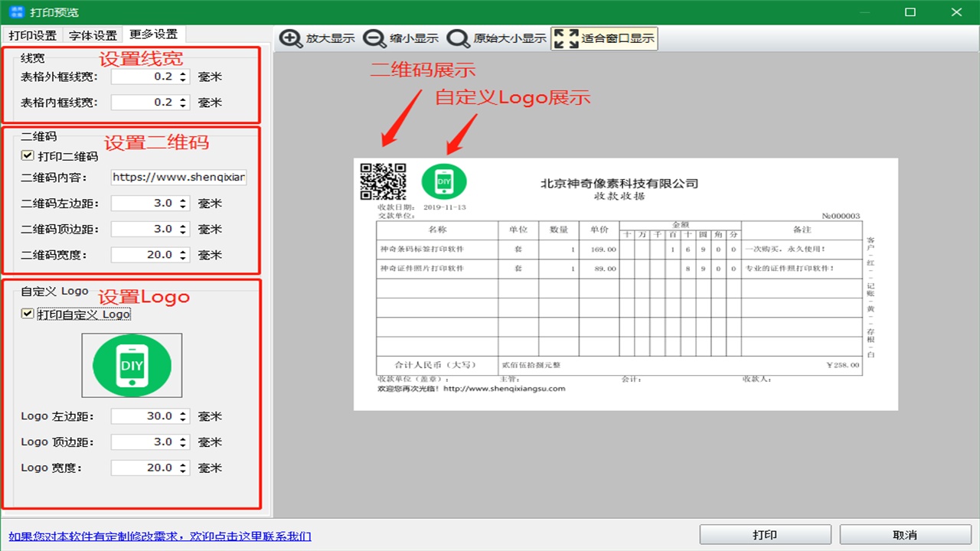Select the 缩小显示 zoom-out magnifier icon
Viewport: 980px width, 551px height.
click(374, 38)
